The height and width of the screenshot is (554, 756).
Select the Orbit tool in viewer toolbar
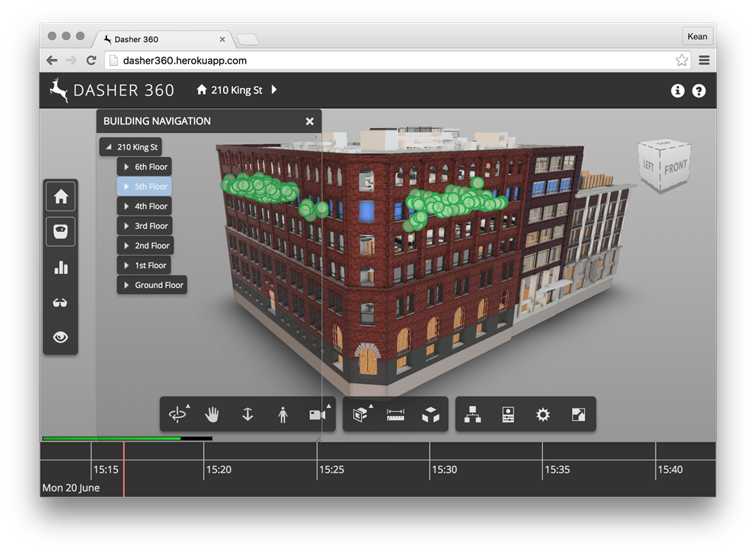coord(177,414)
